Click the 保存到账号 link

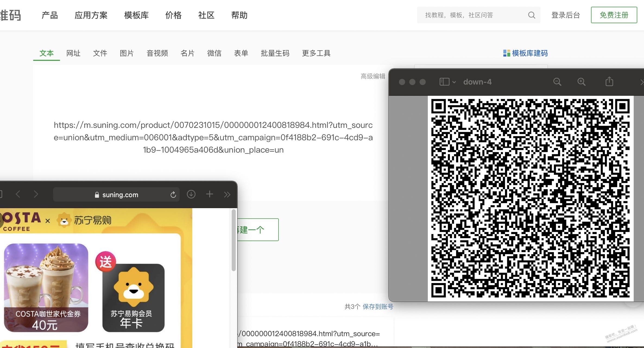click(378, 307)
